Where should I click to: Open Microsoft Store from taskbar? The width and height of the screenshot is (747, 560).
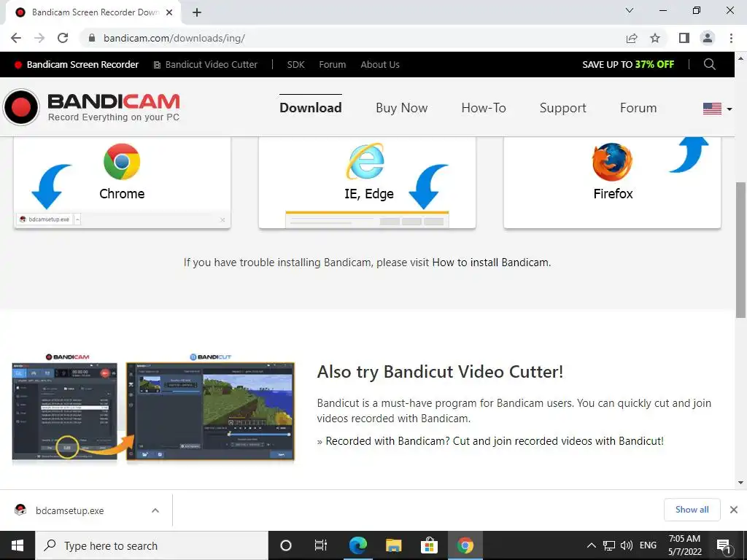[429, 545]
